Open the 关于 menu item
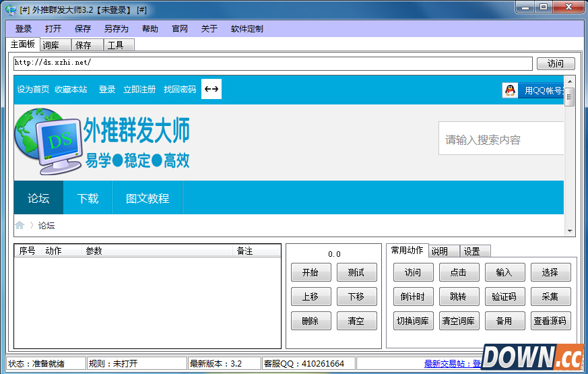Image resolution: width=588 pixels, height=374 pixels. (x=209, y=29)
